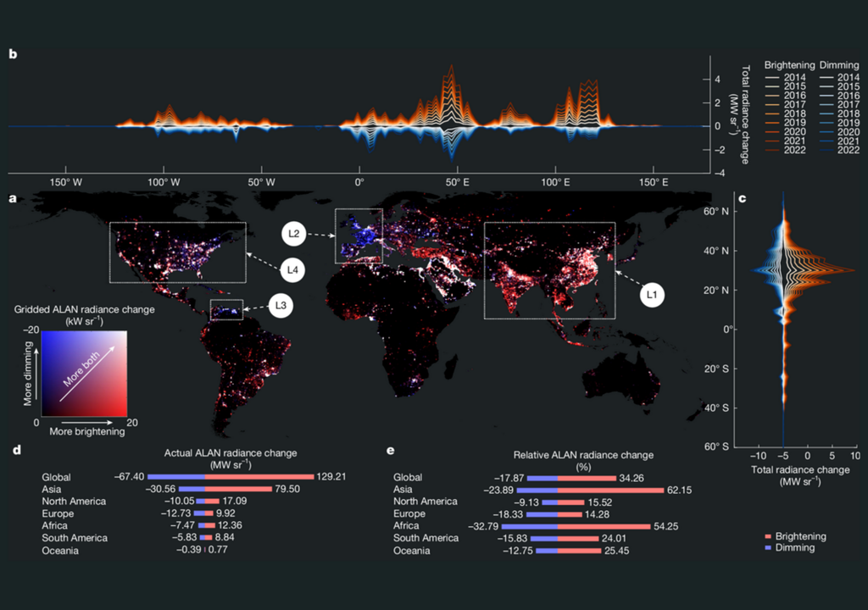Select the L1 region marker on the map
868x610 pixels.
click(x=651, y=295)
